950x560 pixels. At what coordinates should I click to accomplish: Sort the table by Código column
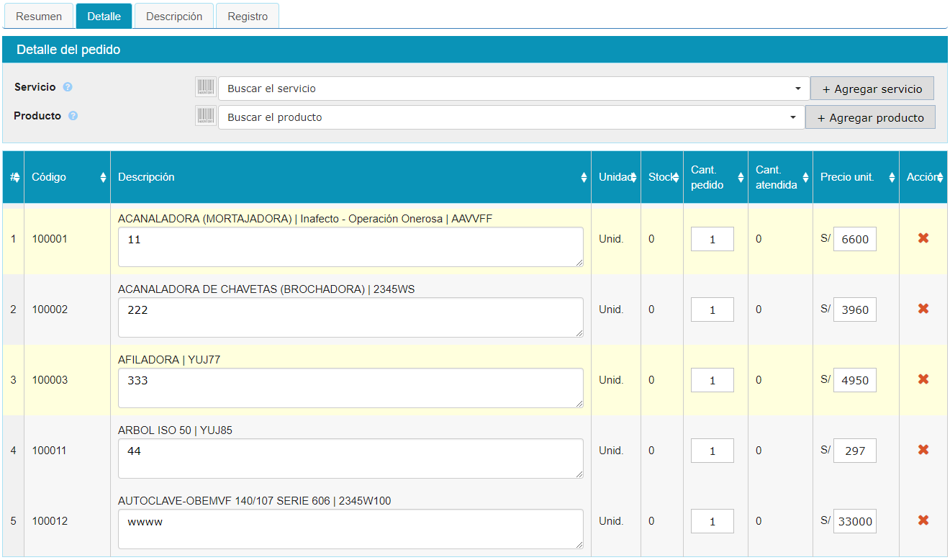point(67,177)
